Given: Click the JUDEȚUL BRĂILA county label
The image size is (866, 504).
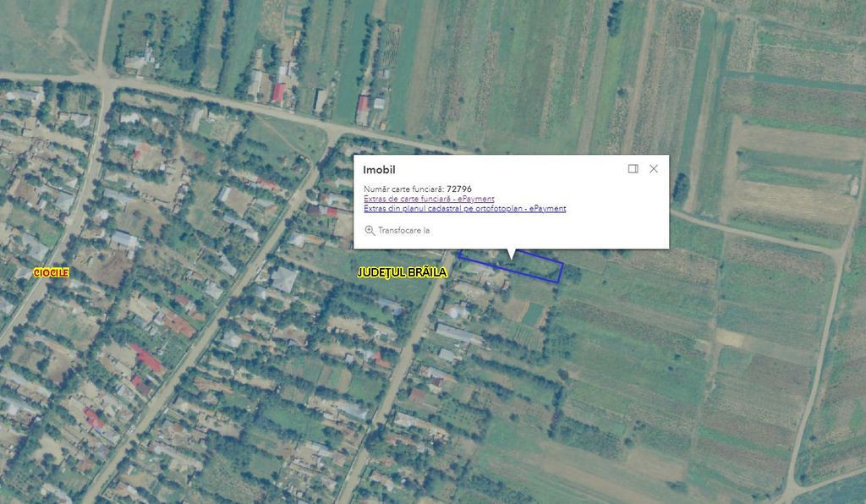Looking at the screenshot, I should pyautogui.click(x=402, y=273).
